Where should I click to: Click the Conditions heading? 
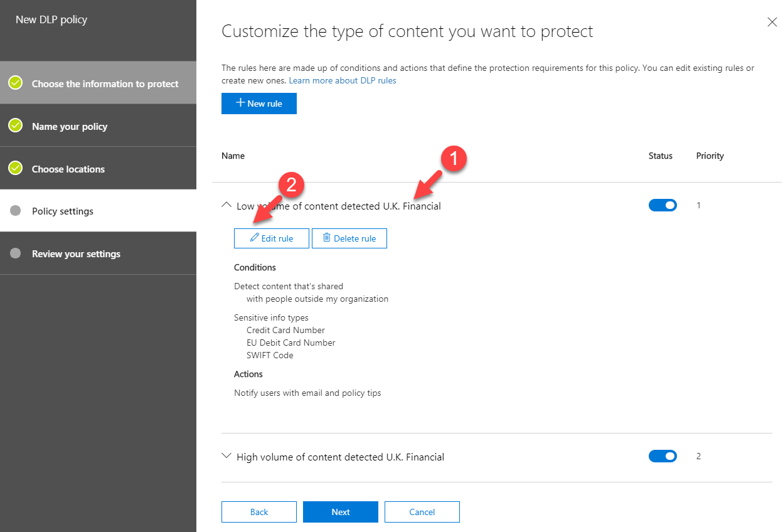click(x=255, y=267)
